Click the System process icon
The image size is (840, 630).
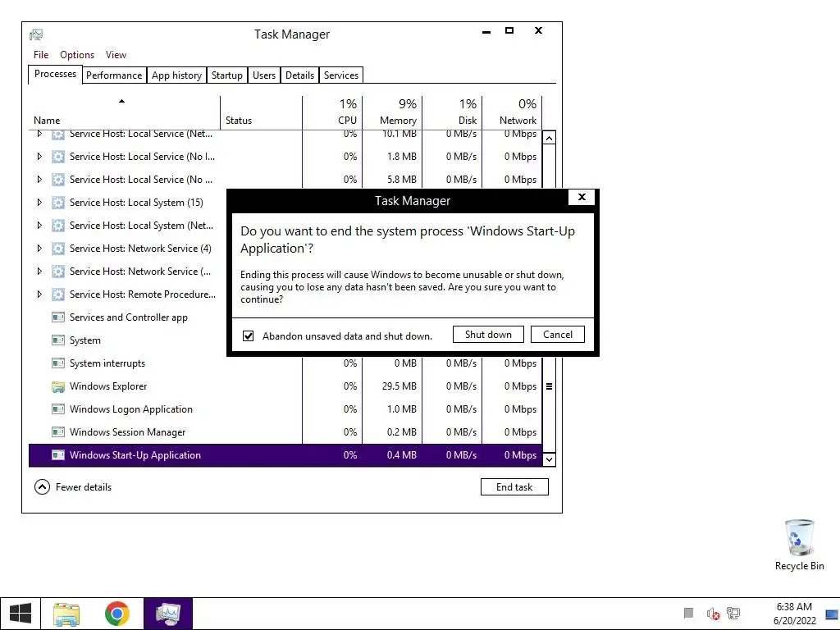pos(58,340)
